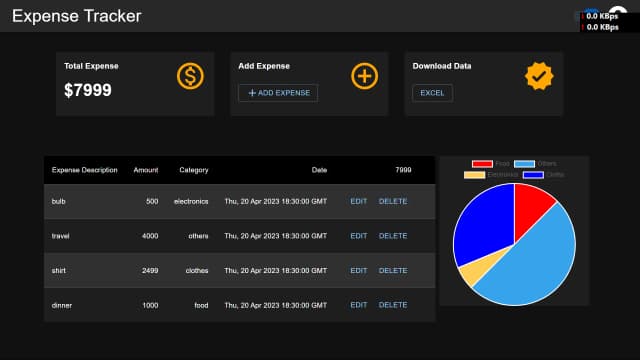640x360 pixels.
Task: Click the red food slice in pie chart
Action: 530,208
